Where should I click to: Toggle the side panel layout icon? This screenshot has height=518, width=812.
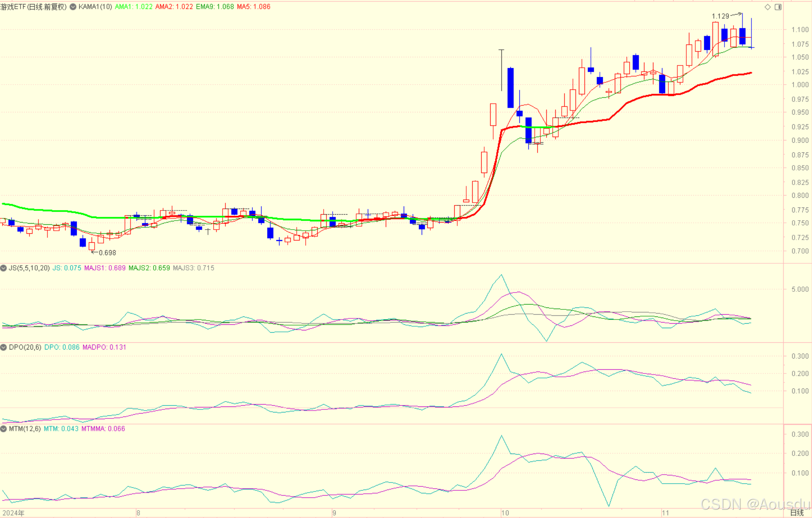[778, 7]
